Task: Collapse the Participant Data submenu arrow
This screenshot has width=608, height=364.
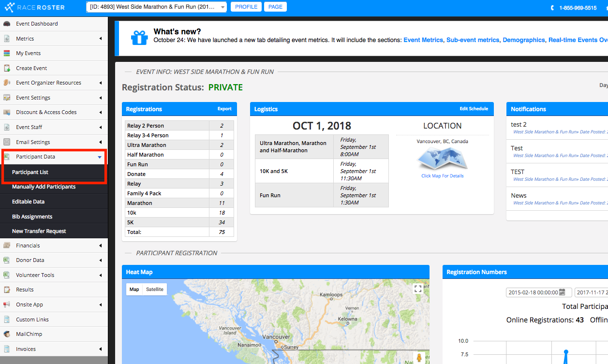Action: pyautogui.click(x=100, y=157)
